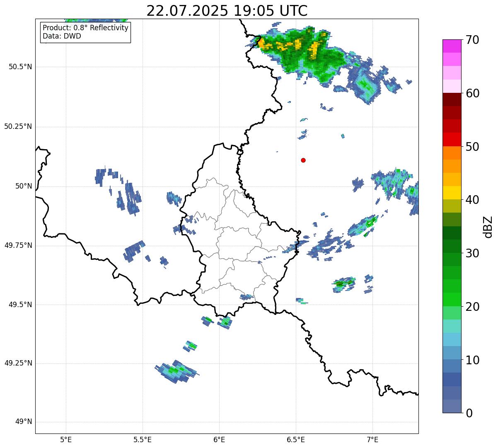Click the 49.25°N latitude label
Viewport: 498px width, 448px height.
pyautogui.click(x=18, y=363)
